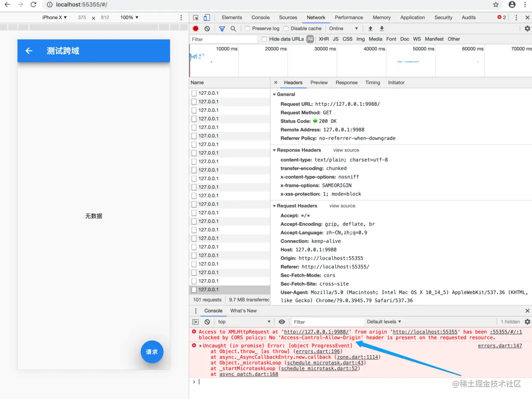
Task: Select the WS request type filter
Action: click(417, 39)
